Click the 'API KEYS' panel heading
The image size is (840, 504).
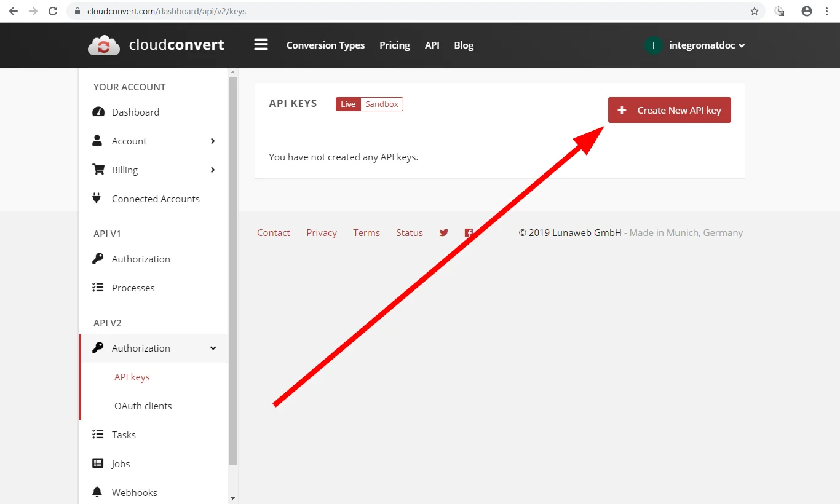click(293, 103)
